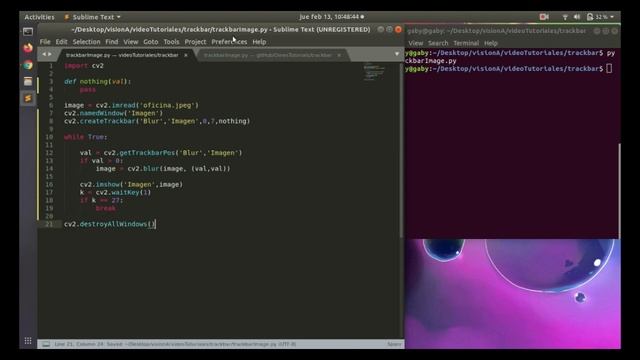Click the cv2.createTrackbar line
Image resolution: width=640 pixels, height=360 pixels.
click(157, 121)
